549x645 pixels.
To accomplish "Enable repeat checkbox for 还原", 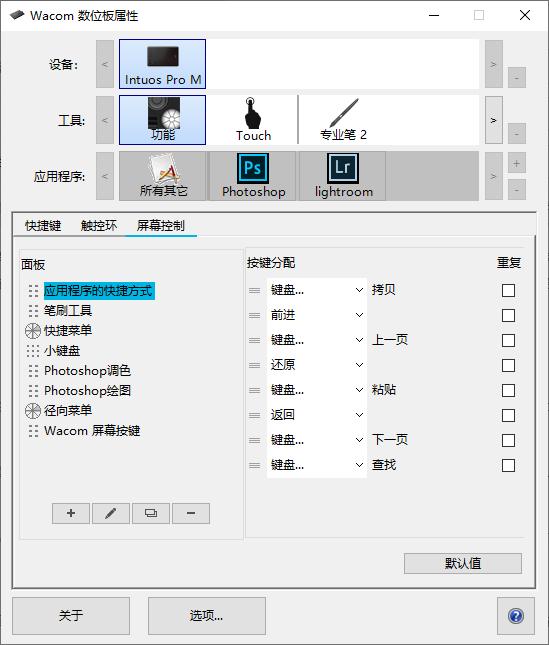I will [x=508, y=365].
